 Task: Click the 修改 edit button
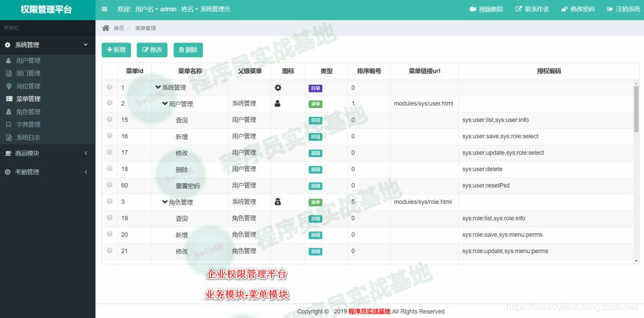click(152, 50)
